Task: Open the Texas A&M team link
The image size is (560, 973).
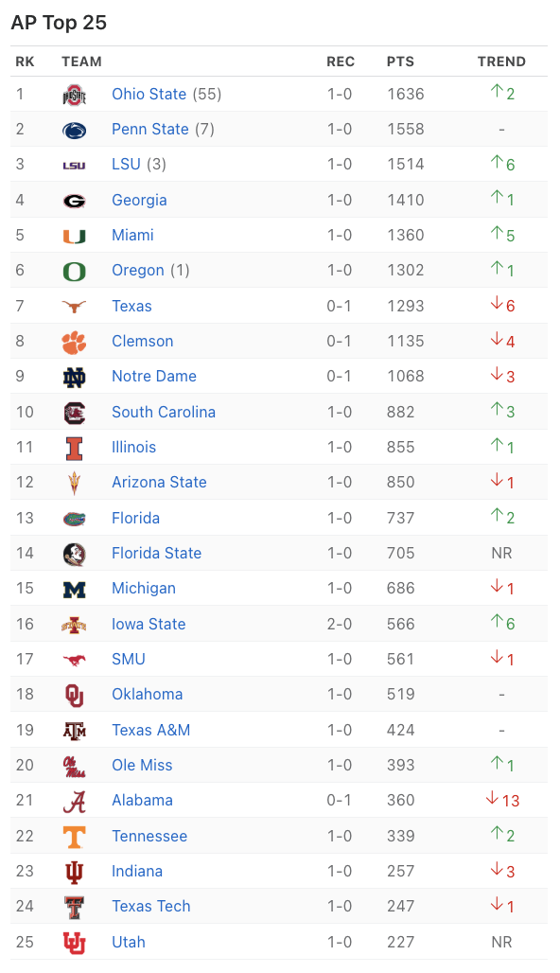Action: 150,731
